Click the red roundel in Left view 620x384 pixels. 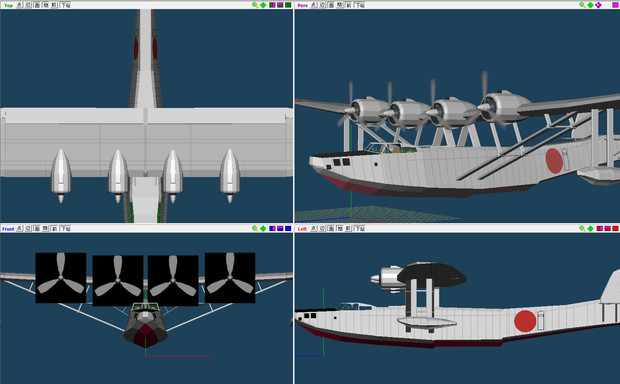(x=525, y=321)
